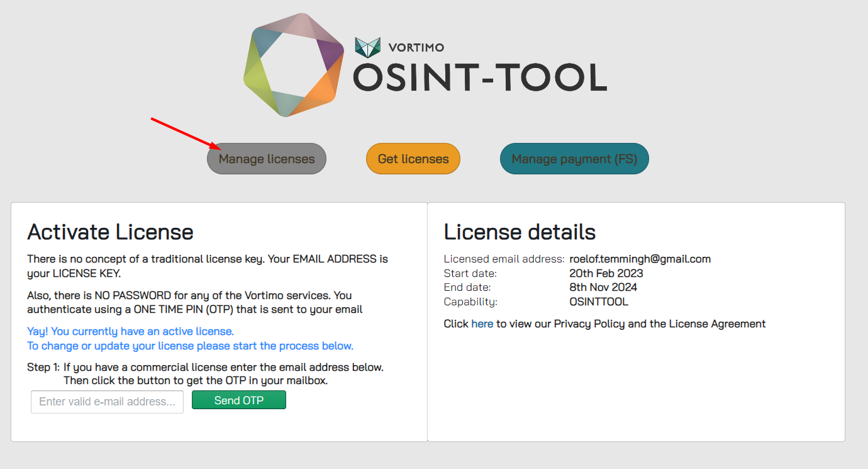Click the start date 20th Feb 2023
The width and height of the screenshot is (868, 469).
(606, 273)
